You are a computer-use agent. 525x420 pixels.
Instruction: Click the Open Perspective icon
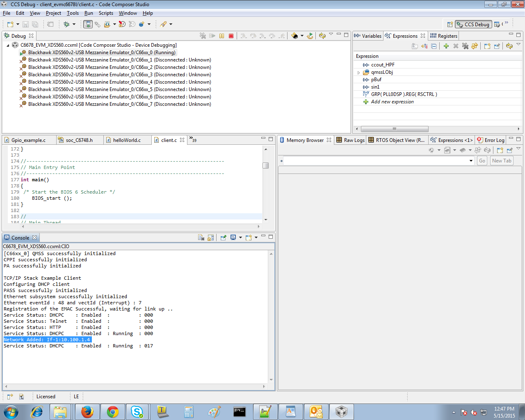pos(450,24)
